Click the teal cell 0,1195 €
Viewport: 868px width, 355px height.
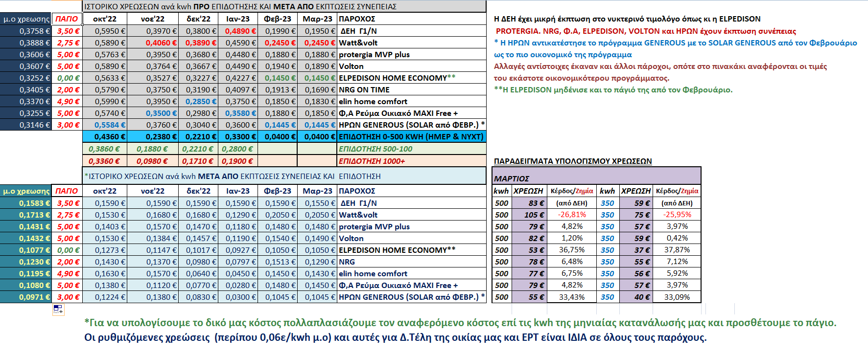25,273
